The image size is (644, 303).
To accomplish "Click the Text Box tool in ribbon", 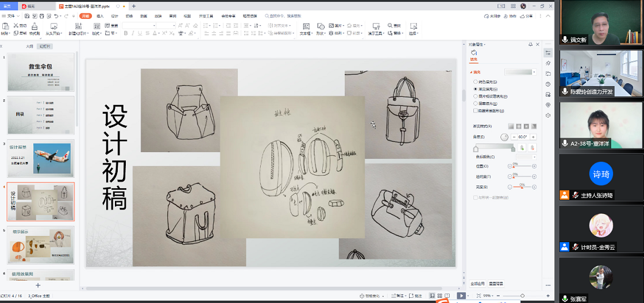I will (x=306, y=26).
